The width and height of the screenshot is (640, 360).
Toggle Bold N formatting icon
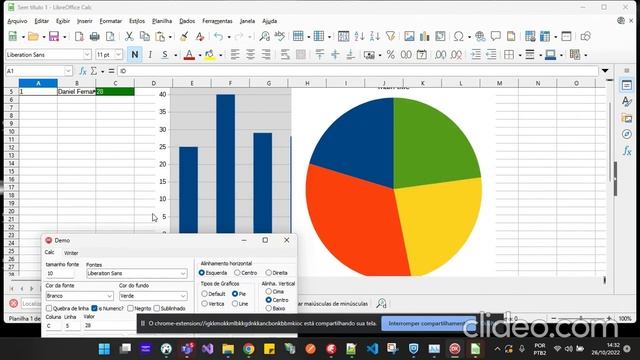(x=135, y=55)
